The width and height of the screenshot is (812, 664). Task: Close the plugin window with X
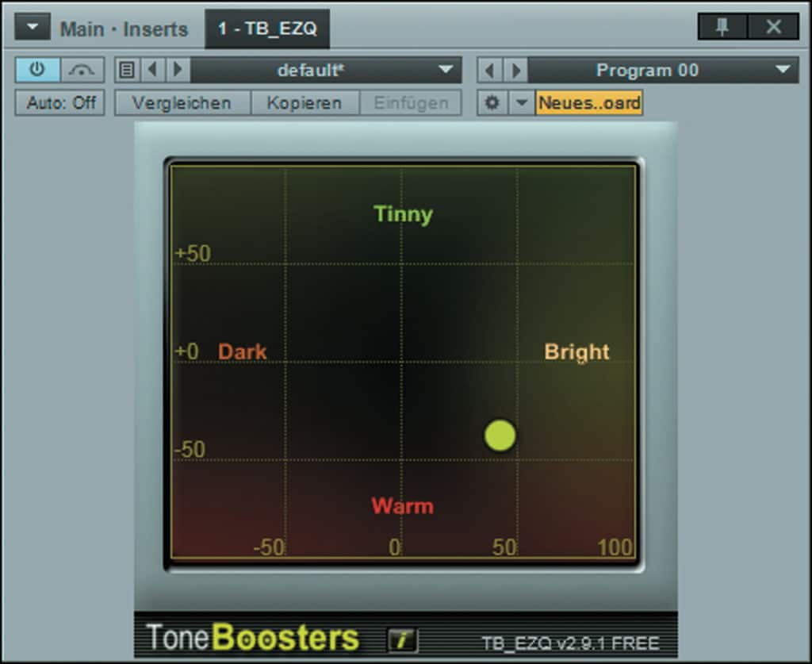click(x=773, y=26)
